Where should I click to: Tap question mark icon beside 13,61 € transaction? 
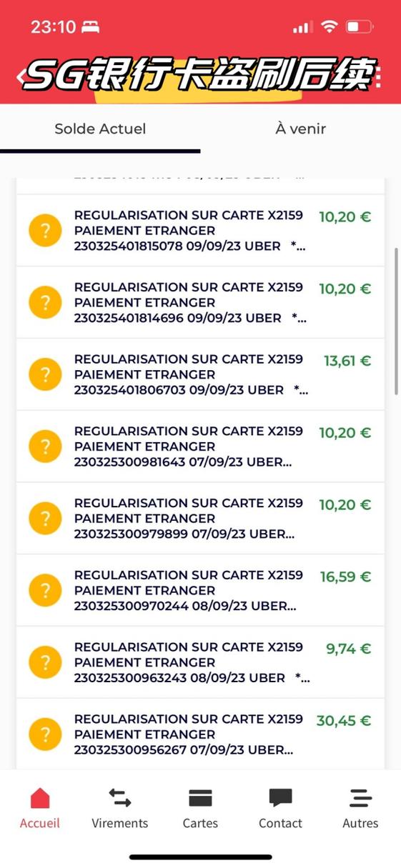(45, 374)
